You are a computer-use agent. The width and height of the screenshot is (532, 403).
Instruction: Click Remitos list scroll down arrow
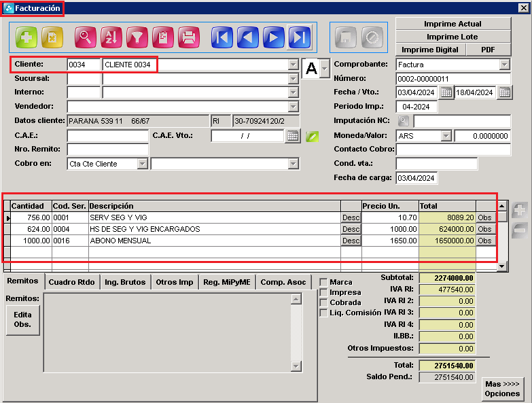click(x=296, y=366)
